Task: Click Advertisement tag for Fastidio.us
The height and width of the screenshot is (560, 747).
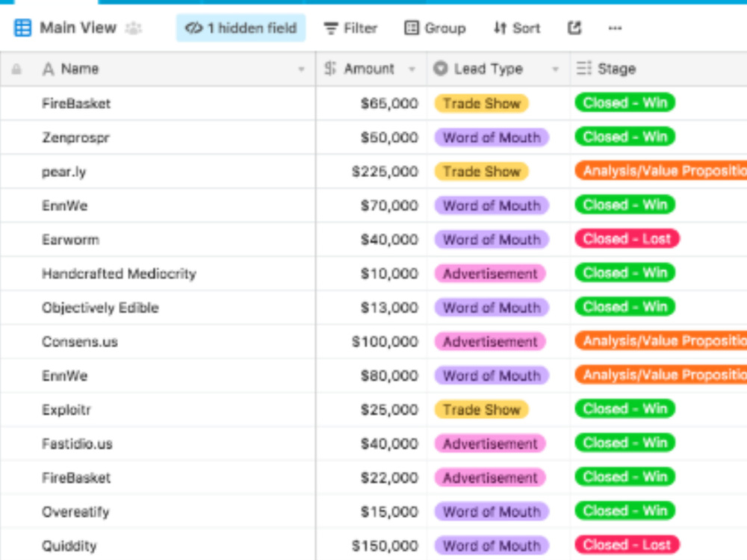Action: pyautogui.click(x=490, y=444)
